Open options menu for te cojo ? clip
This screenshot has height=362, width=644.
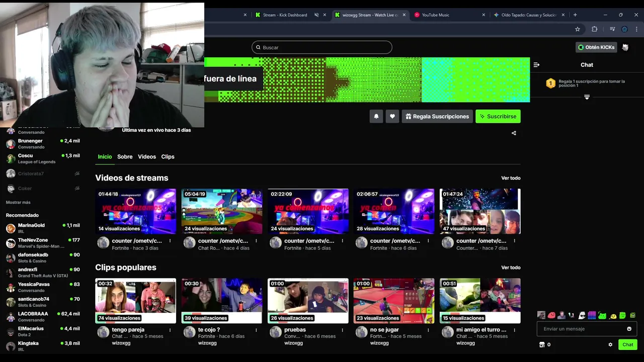256,330
